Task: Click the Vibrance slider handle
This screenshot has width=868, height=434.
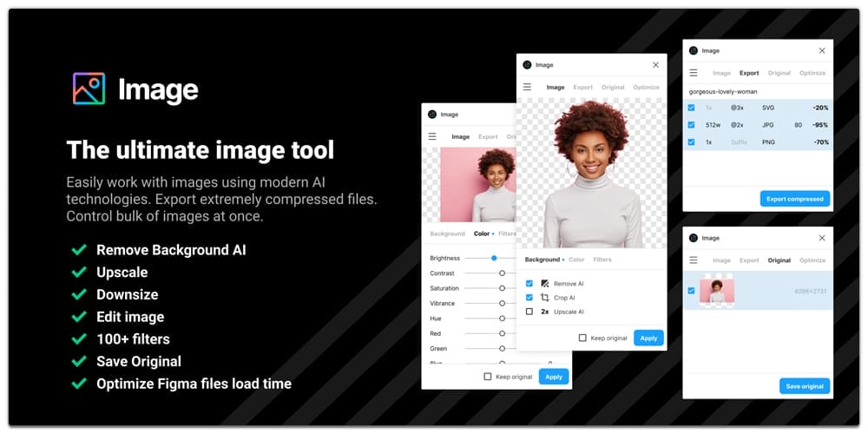Action: point(502,303)
